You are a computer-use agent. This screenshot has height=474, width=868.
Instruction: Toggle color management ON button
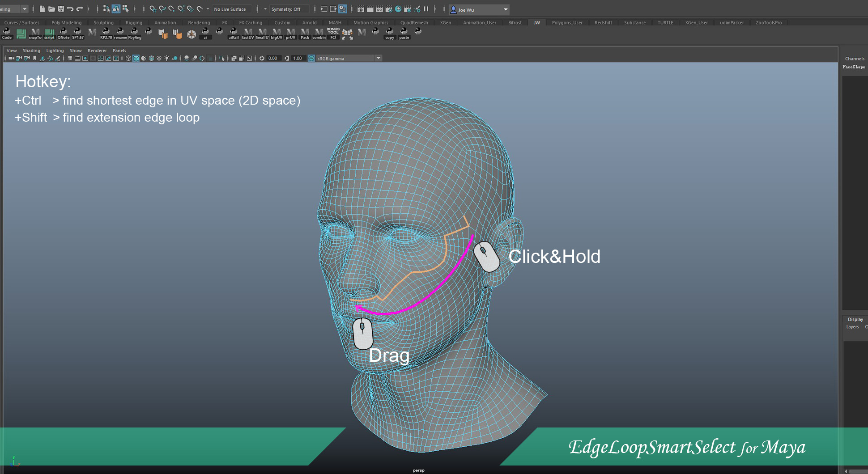coord(311,59)
